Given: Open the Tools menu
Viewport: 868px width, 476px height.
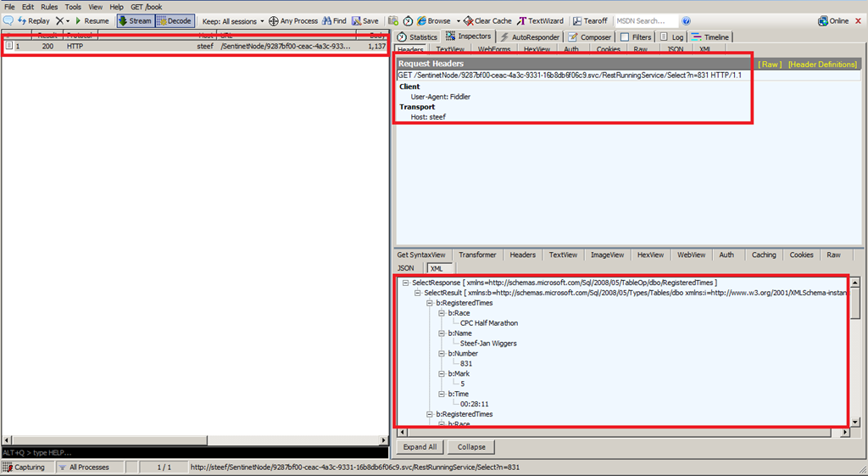Looking at the screenshot, I should [73, 7].
